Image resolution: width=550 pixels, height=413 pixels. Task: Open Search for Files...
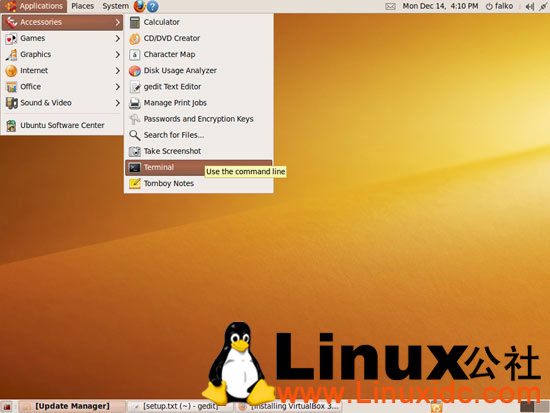click(199, 135)
